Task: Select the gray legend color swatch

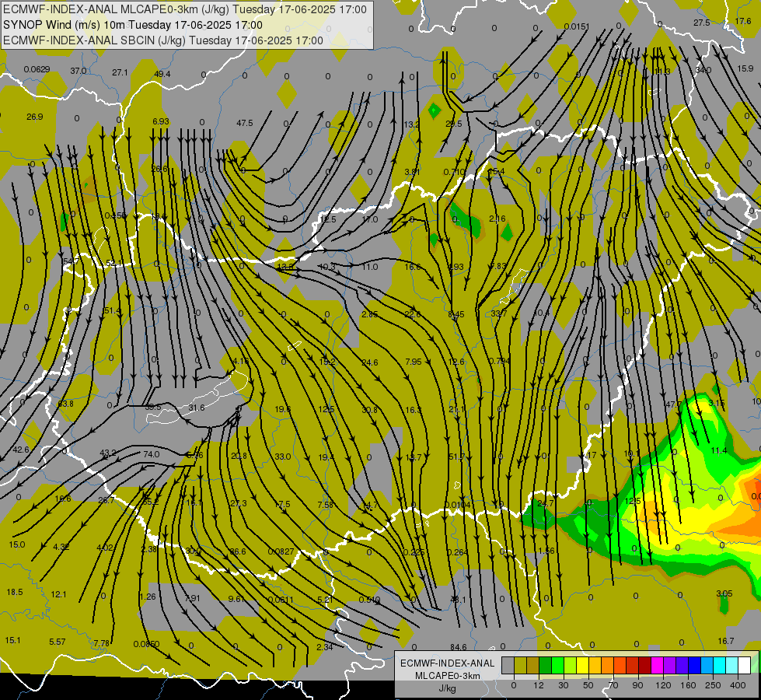Action: (x=508, y=665)
